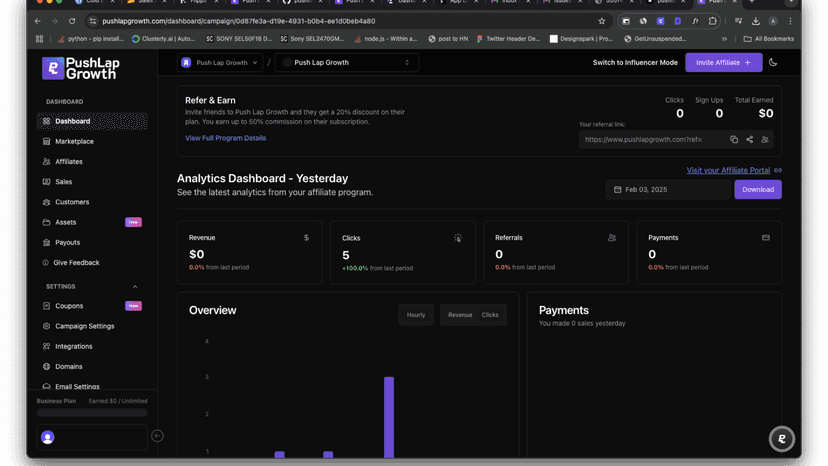Reload the page in the browser

(72, 21)
